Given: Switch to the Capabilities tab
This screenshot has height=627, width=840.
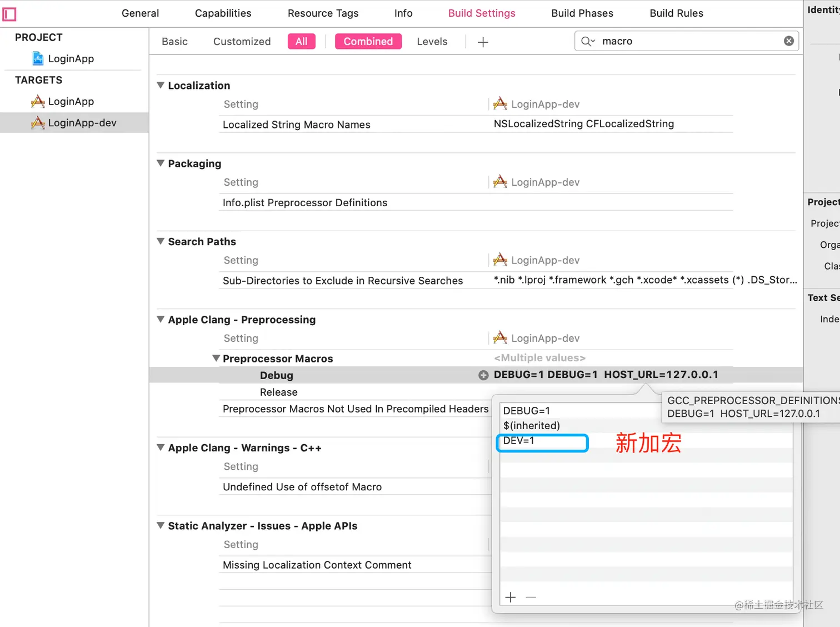Looking at the screenshot, I should click(223, 13).
